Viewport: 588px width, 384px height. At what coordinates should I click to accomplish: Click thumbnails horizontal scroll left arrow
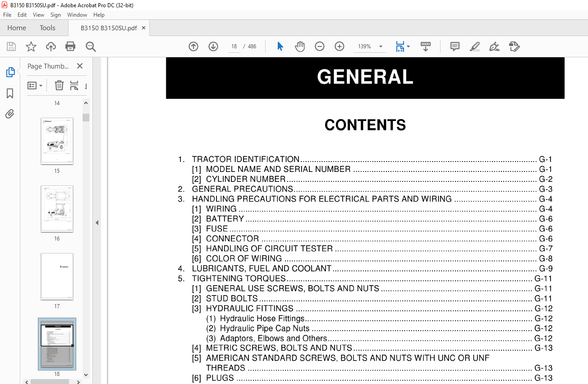click(27, 381)
